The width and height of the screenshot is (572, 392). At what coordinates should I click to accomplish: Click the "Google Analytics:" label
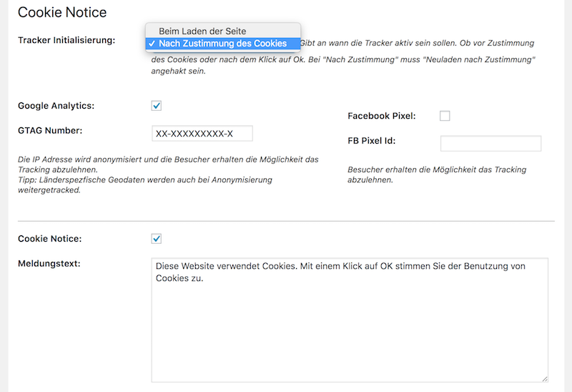[56, 106]
